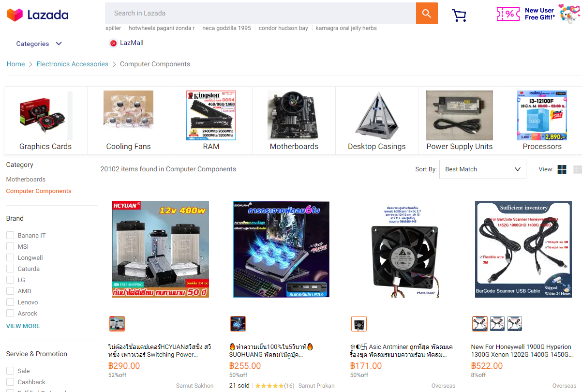Switch to grid view icon

pos(562,169)
